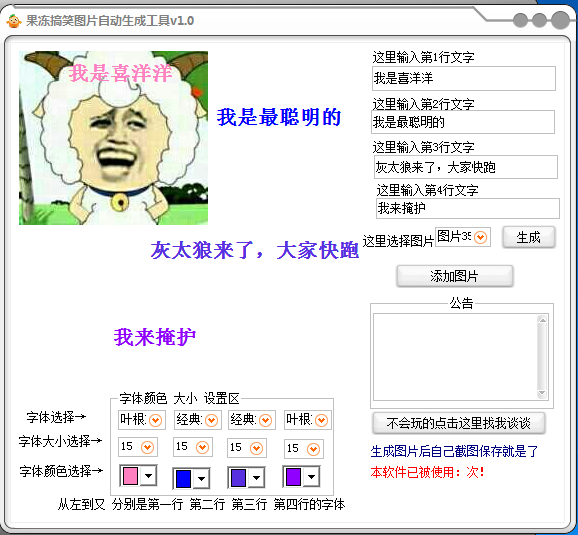Open the first line font dropdown
This screenshot has height=535, width=578.
[155, 420]
